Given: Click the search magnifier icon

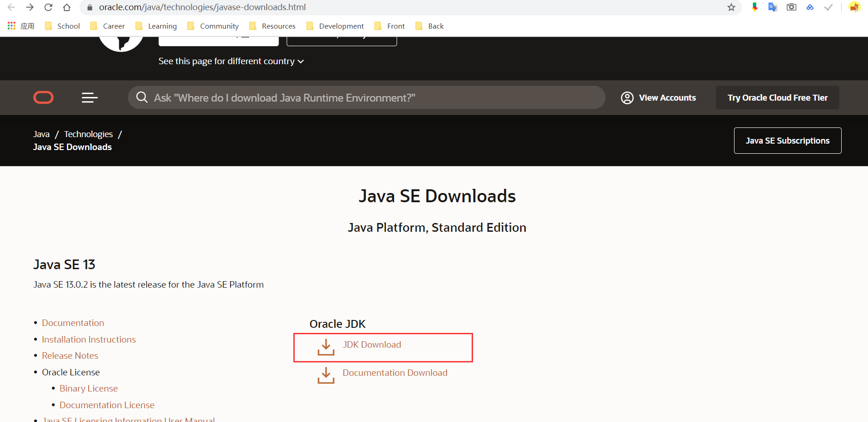Looking at the screenshot, I should 142,97.
